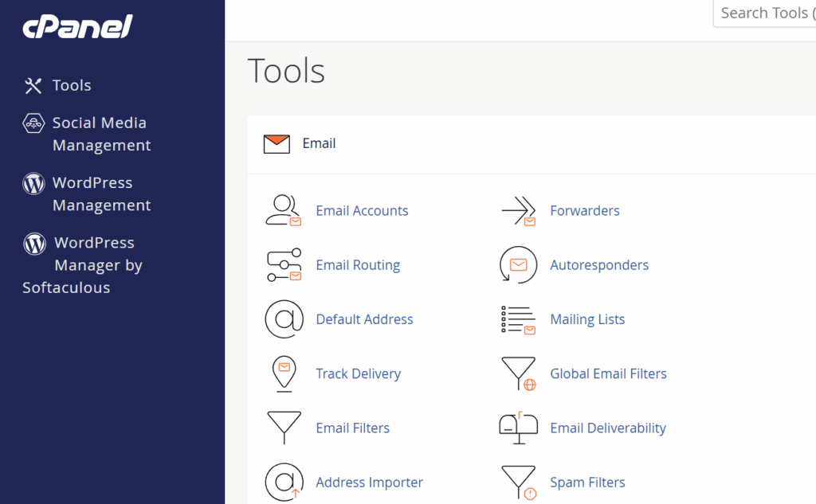Click the Email section envelope icon

click(277, 144)
